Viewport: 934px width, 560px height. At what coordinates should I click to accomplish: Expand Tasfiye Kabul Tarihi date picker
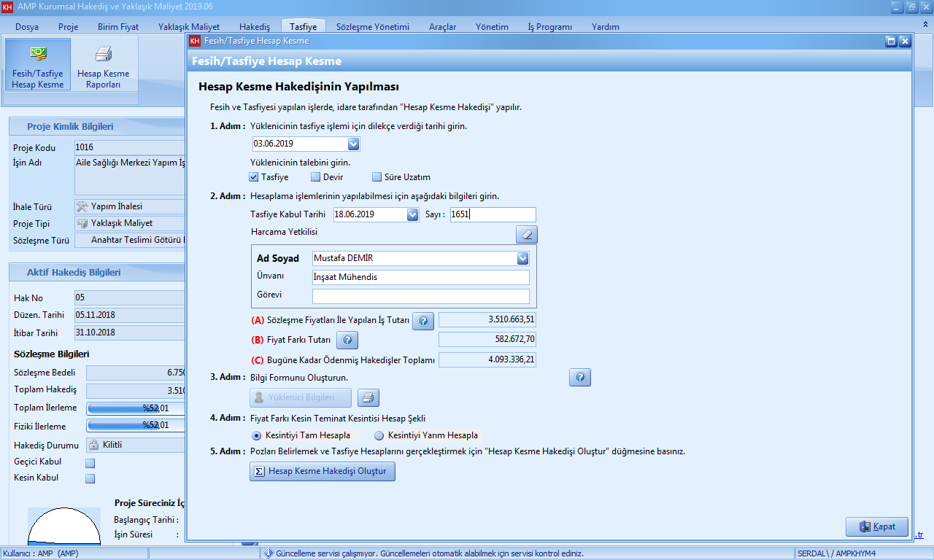(x=412, y=214)
